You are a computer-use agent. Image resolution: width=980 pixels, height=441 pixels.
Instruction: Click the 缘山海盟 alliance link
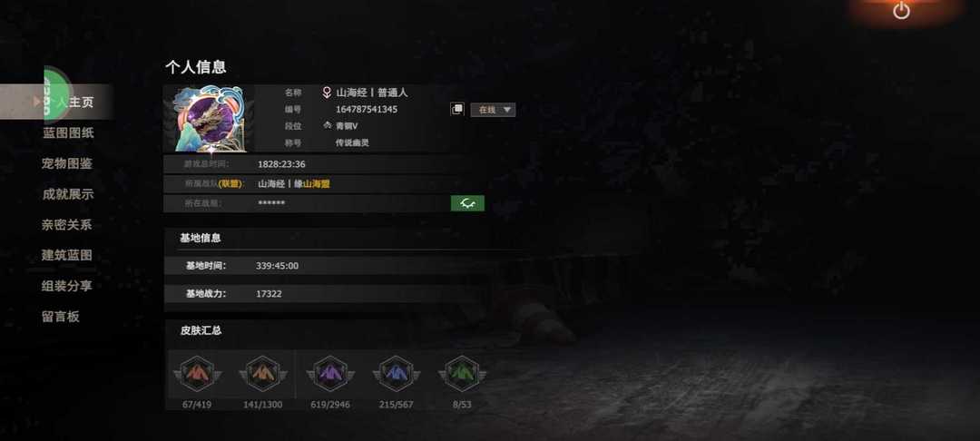(312, 183)
